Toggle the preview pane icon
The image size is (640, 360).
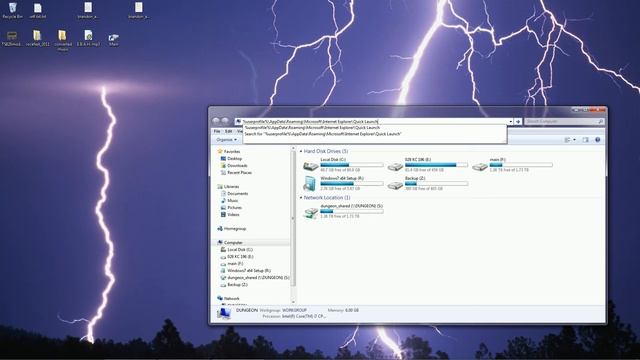[585, 140]
